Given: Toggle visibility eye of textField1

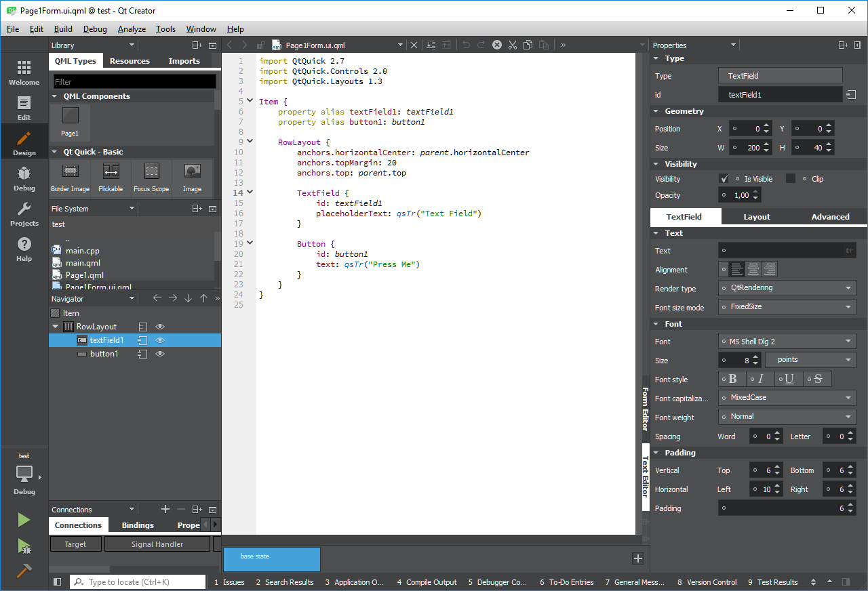Looking at the screenshot, I should point(160,340).
